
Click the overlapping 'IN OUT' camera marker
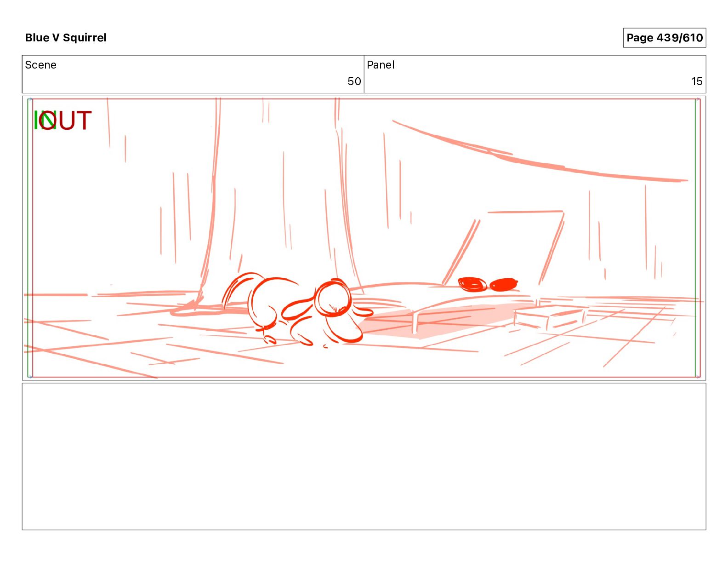63,121
